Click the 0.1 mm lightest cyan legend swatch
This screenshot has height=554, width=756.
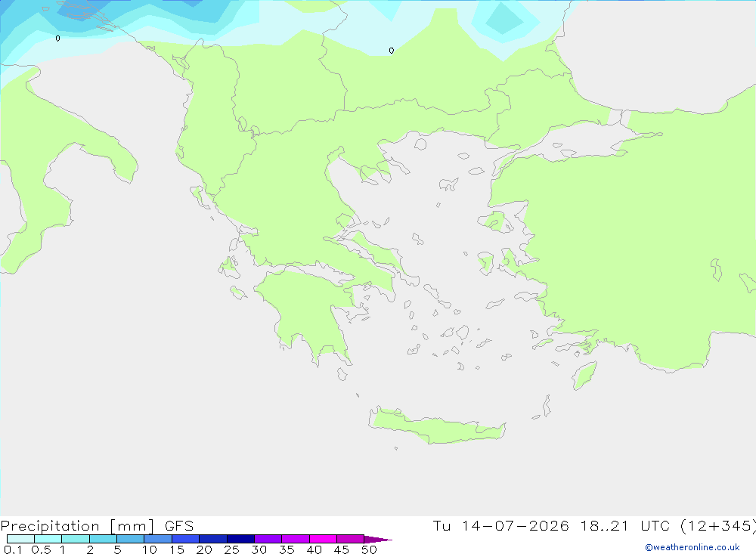pyautogui.click(x=20, y=539)
